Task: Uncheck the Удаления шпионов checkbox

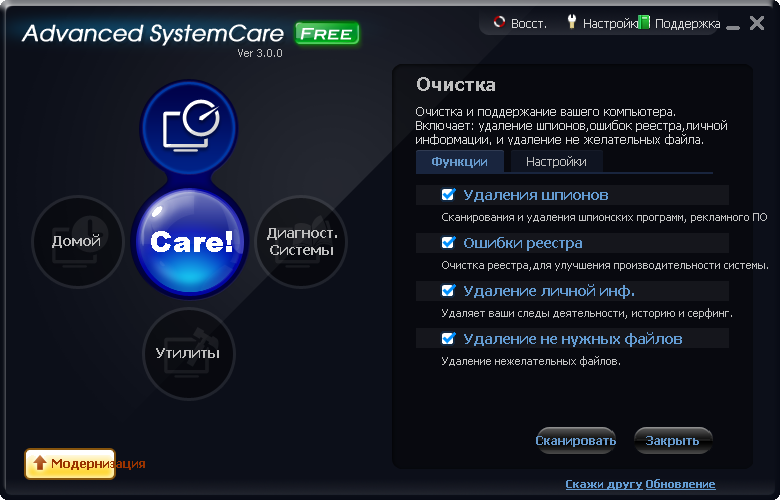Action: [449, 195]
